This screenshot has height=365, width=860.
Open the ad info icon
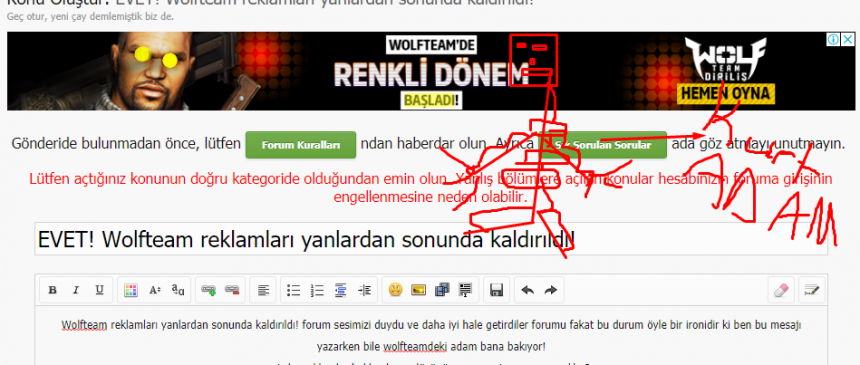click(833, 40)
